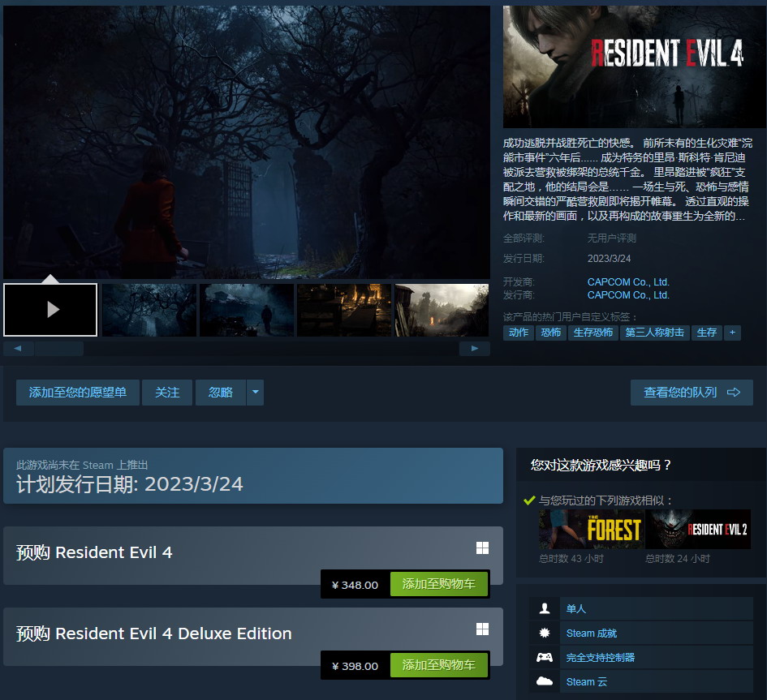Click the right arrow to browse more screenshots
767x700 pixels.
click(x=475, y=348)
